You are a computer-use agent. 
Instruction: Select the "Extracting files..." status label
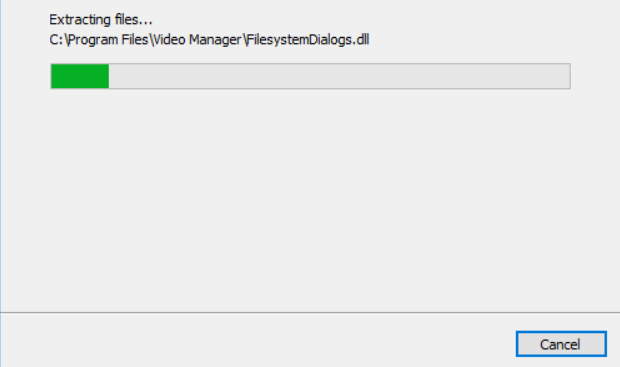[x=101, y=19]
